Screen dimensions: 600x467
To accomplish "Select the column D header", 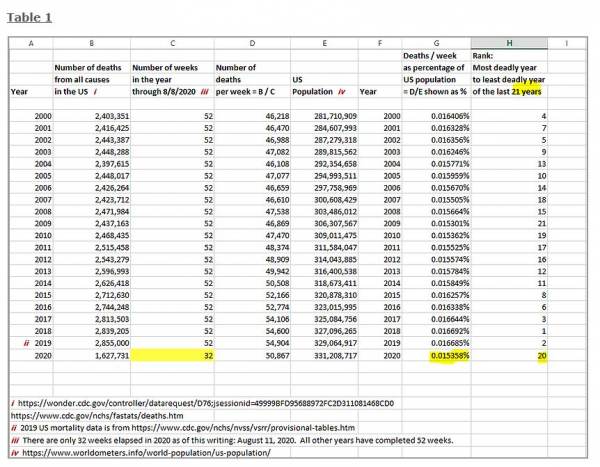I will [251, 43].
